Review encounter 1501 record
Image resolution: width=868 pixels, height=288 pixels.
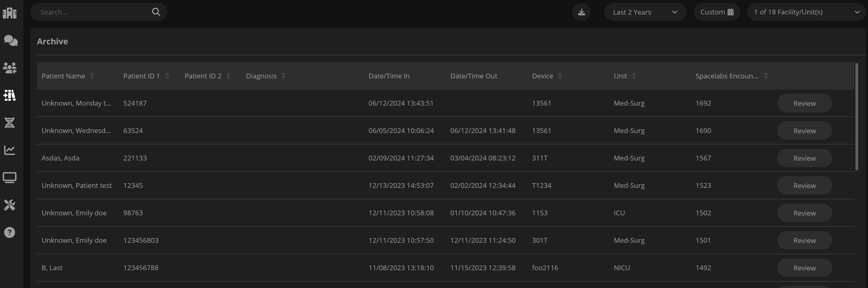(805, 240)
